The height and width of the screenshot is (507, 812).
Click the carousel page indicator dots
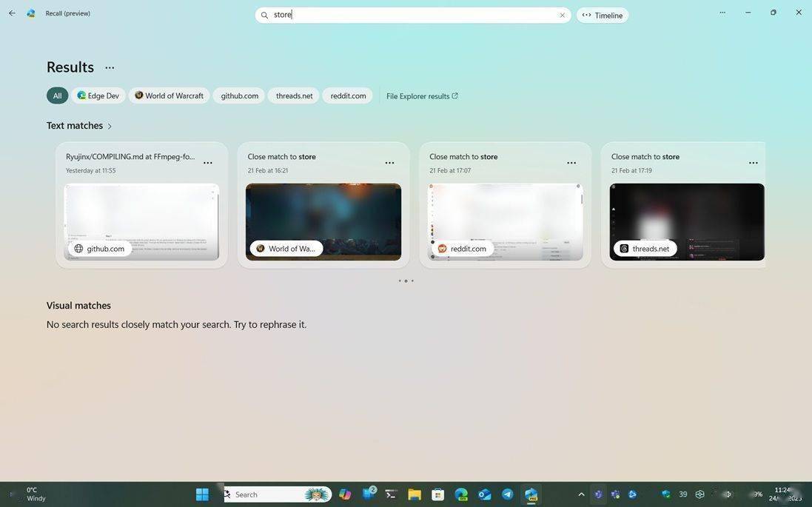point(406,281)
